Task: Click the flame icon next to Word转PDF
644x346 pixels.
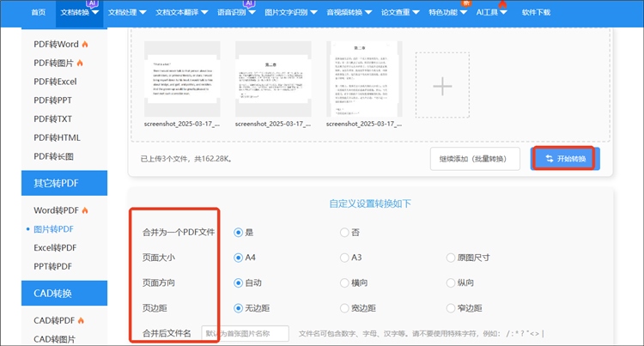Action: point(85,210)
